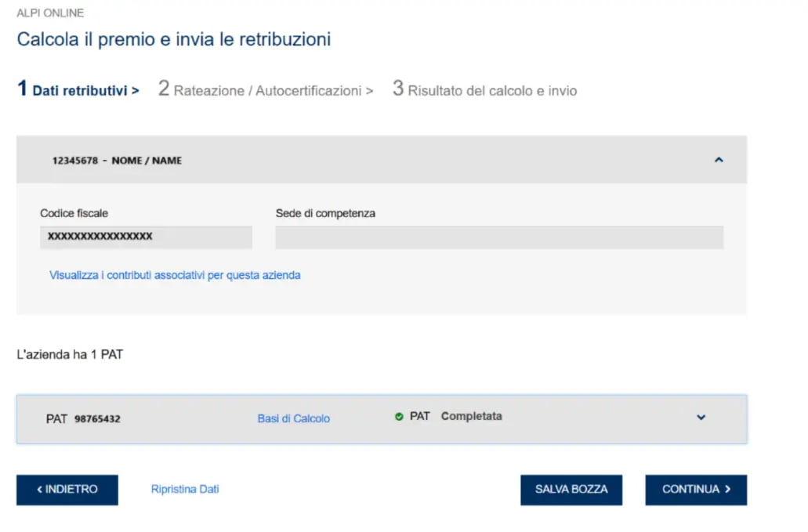Expand the PAT 98765432 row chevron
The width and height of the screenshot is (808, 532).
(701, 418)
